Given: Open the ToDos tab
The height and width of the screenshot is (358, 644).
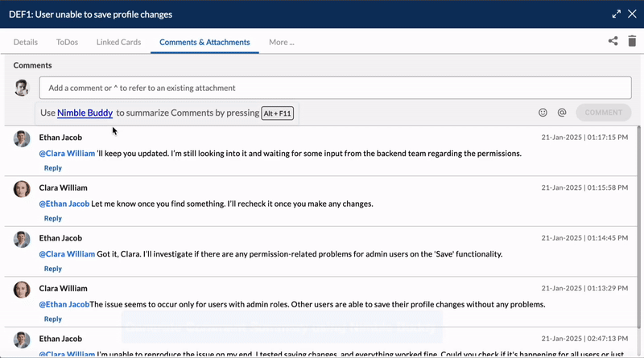Looking at the screenshot, I should [67, 43].
